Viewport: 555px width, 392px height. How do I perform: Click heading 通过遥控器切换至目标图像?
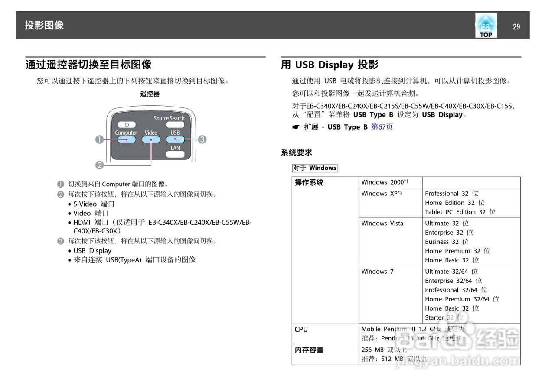(88, 65)
